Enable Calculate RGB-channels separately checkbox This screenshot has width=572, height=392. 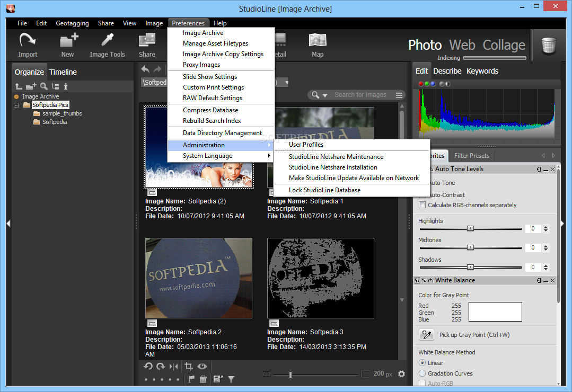click(x=422, y=205)
